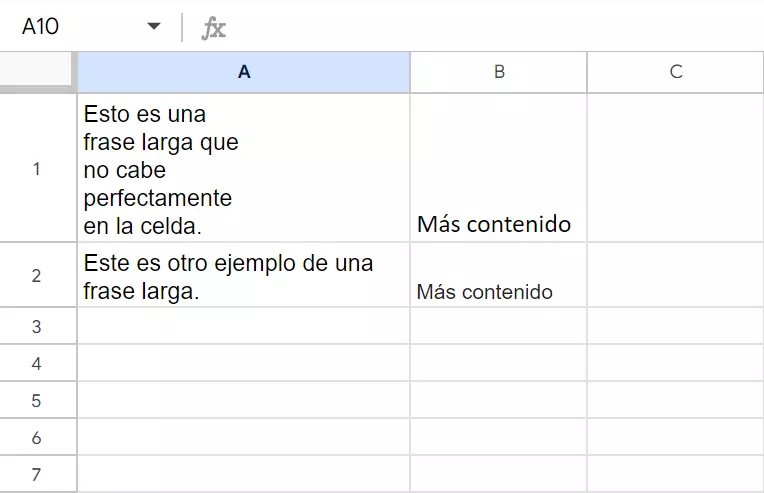Click the select-all corner box
Image resolution: width=764 pixels, height=493 pixels.
click(38, 72)
